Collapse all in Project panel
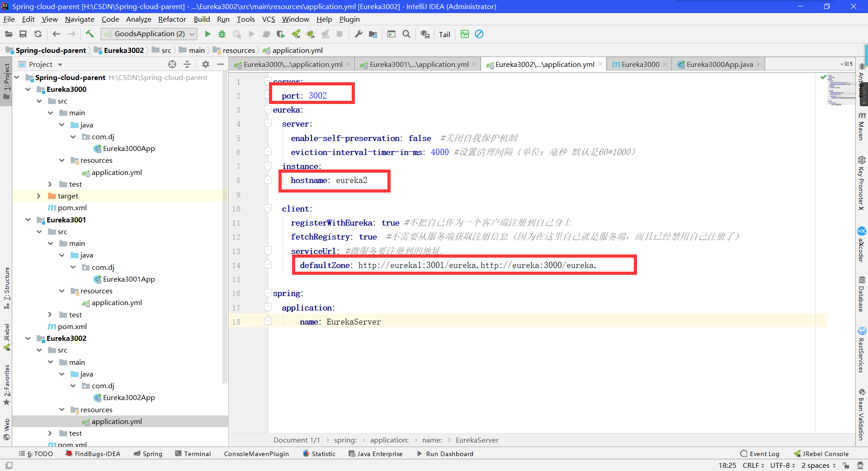This screenshot has height=471, width=868. click(x=187, y=64)
